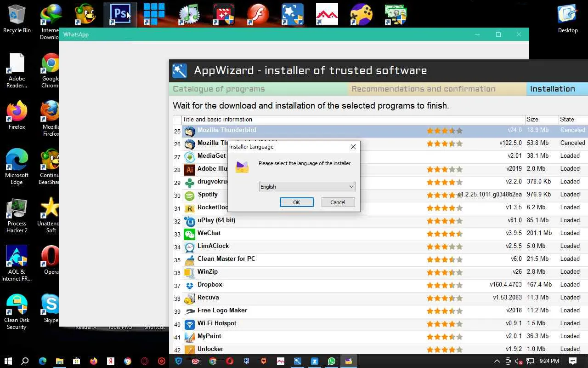The width and height of the screenshot is (588, 368).
Task: Click the Size column header
Action: coord(542,120)
